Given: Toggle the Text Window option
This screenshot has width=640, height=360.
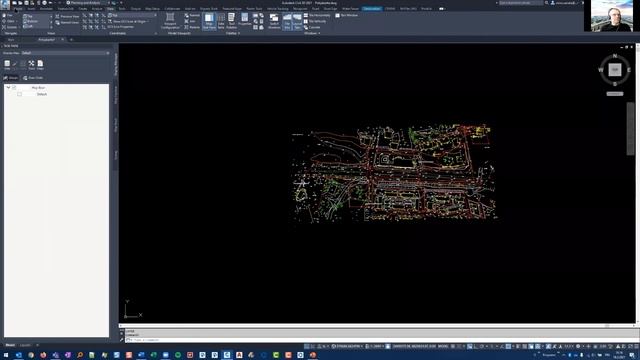Looking at the screenshot, I should [347, 16].
